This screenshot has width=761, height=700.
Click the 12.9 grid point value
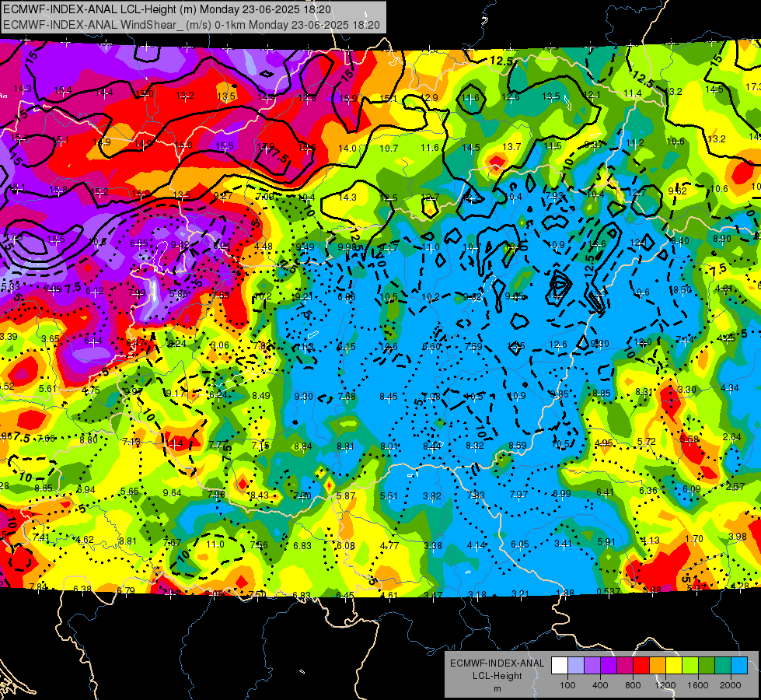pos(429,98)
